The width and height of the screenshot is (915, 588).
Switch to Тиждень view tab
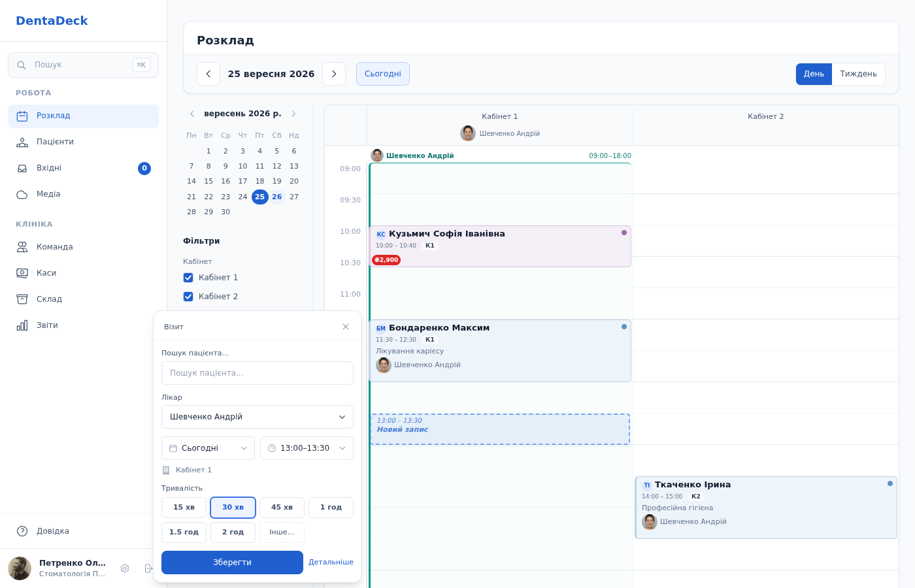[858, 74]
